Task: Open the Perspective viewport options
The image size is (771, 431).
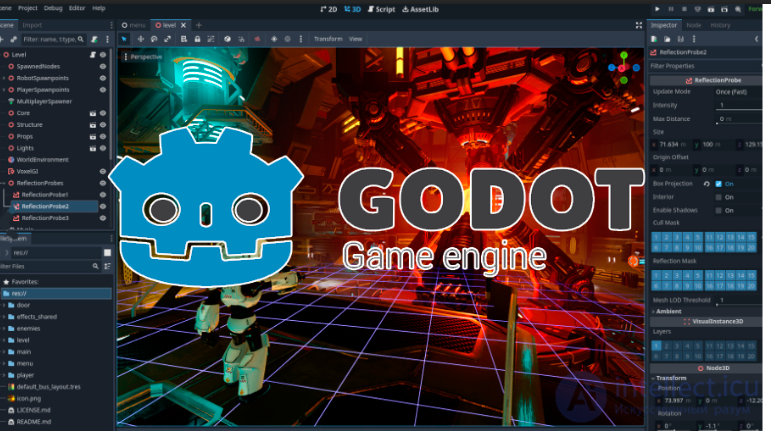Action: [x=143, y=57]
